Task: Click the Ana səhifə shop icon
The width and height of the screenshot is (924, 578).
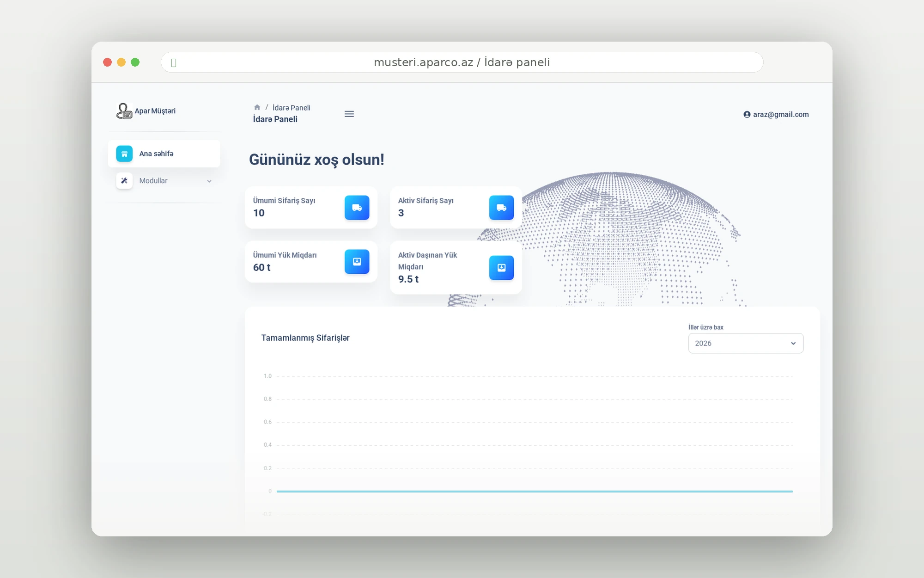Action: pos(124,154)
